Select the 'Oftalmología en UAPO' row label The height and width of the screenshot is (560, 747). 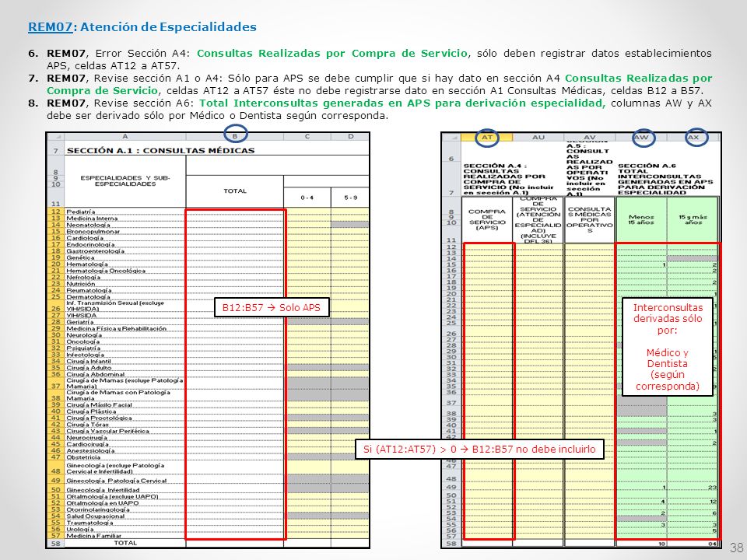click(102, 503)
